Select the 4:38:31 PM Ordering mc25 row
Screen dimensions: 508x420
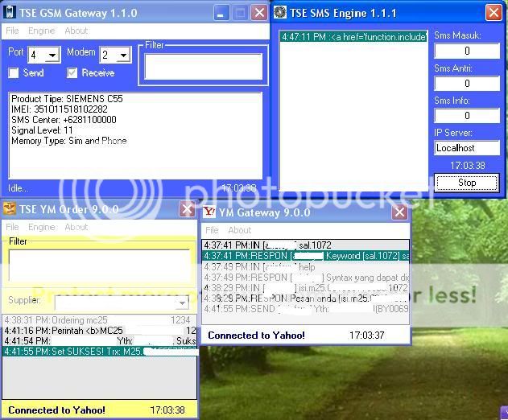[100, 320]
